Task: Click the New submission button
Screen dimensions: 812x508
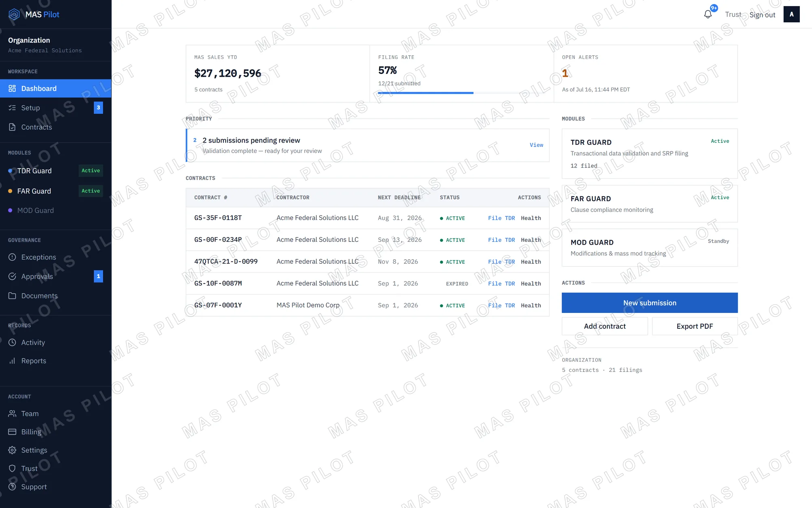Action: pos(650,303)
